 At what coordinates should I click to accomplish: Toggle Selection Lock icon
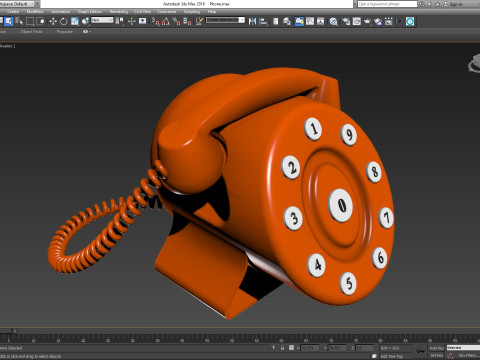(x=282, y=348)
